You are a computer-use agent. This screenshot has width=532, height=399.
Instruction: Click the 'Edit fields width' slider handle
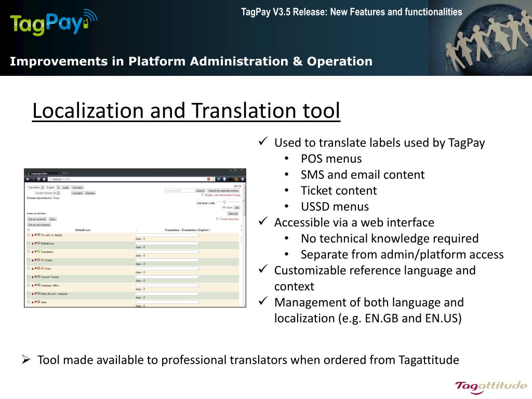224,202
